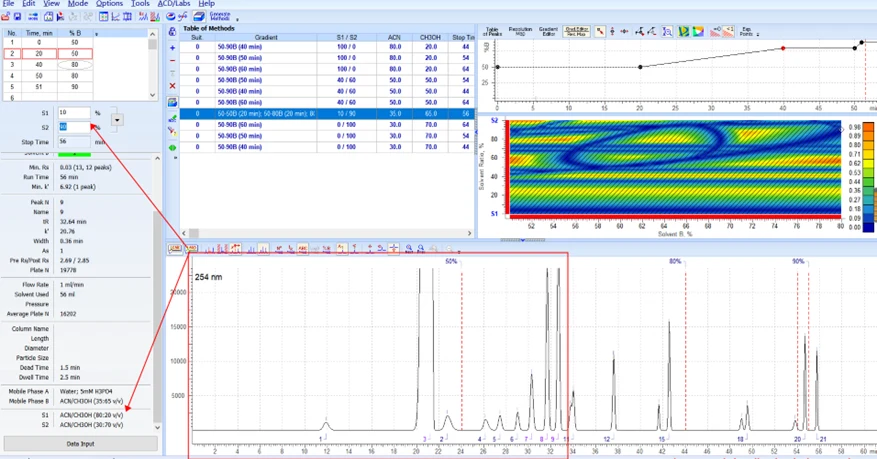Viewport: 877px width, 459px height.
Task: Click the blue 3D box toolbar icon
Action: coord(199,17)
